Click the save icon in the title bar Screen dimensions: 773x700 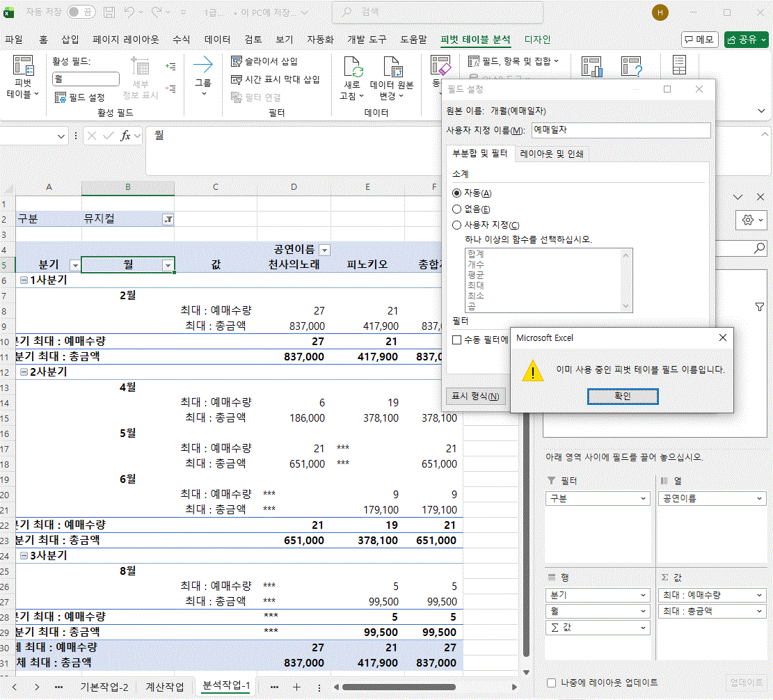tap(109, 13)
